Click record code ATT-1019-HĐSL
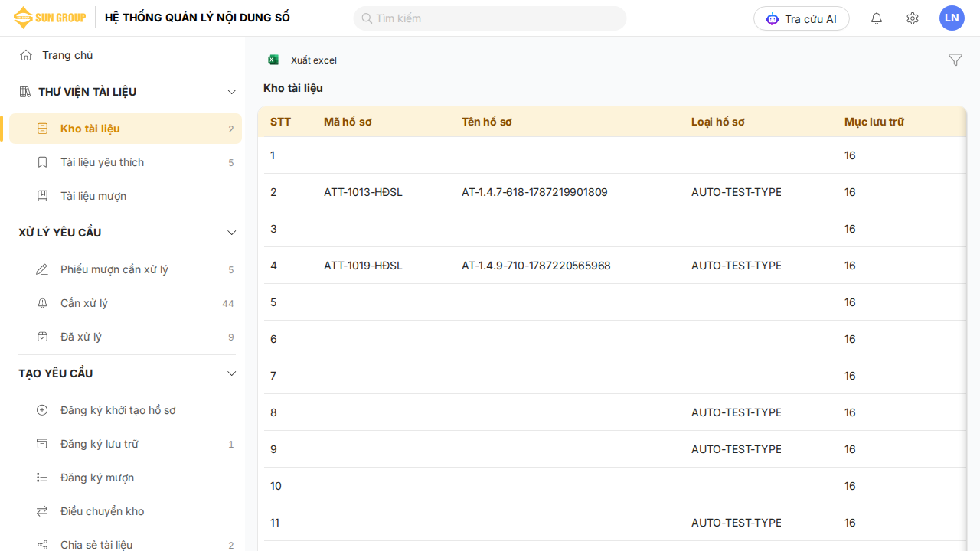 click(x=363, y=266)
